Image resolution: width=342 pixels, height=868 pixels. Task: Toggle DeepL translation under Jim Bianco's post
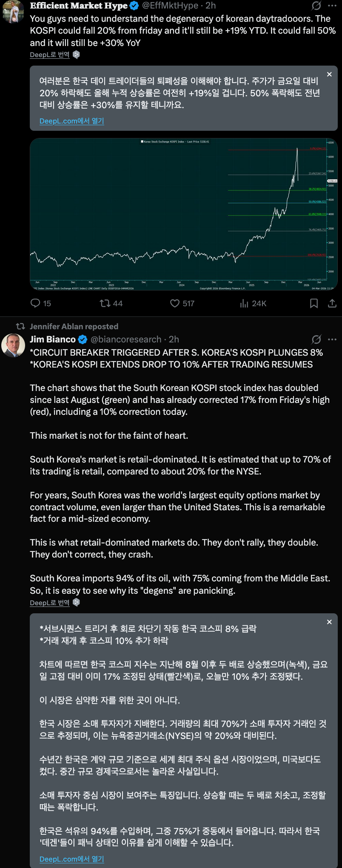(50, 603)
